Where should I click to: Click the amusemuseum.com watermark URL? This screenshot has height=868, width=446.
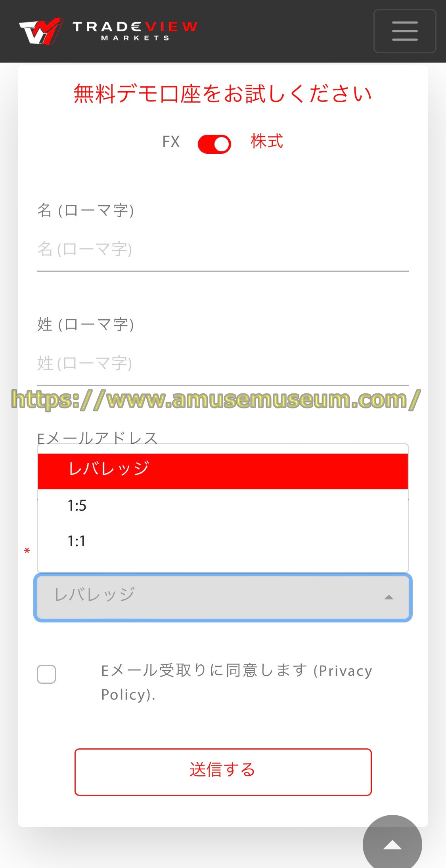216,399
